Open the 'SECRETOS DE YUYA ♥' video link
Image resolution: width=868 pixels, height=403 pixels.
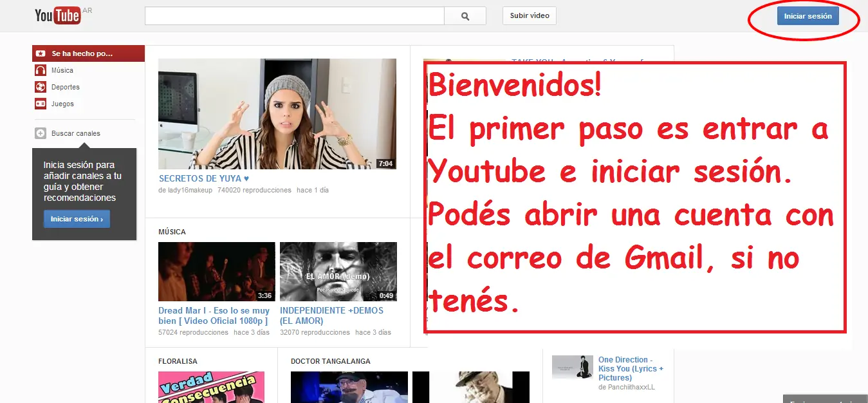point(204,178)
